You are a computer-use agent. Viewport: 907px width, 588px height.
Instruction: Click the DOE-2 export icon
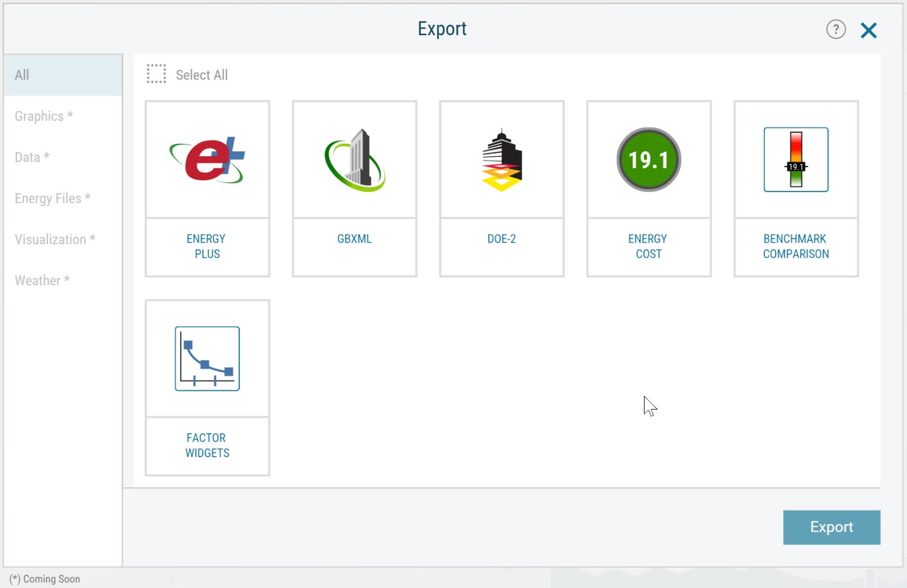click(501, 159)
